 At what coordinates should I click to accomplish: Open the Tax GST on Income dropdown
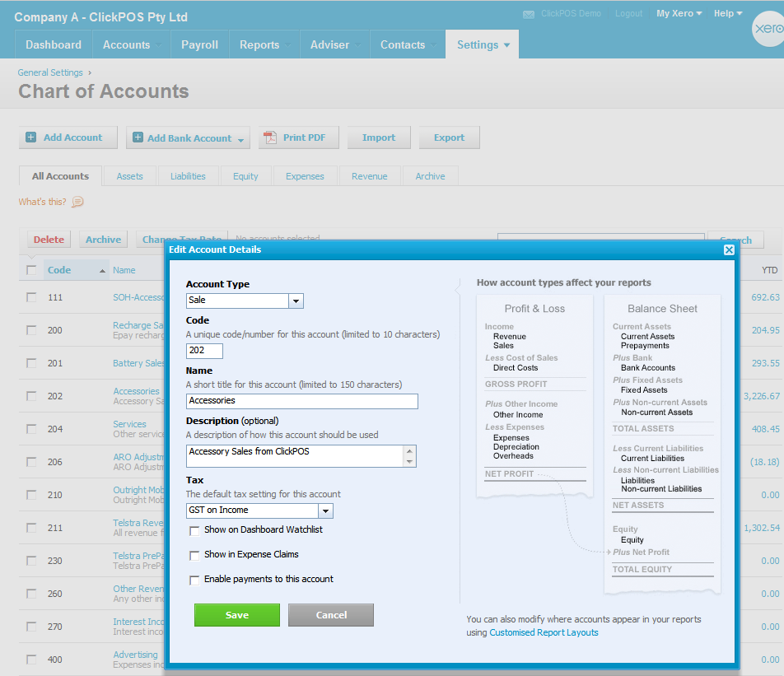325,510
